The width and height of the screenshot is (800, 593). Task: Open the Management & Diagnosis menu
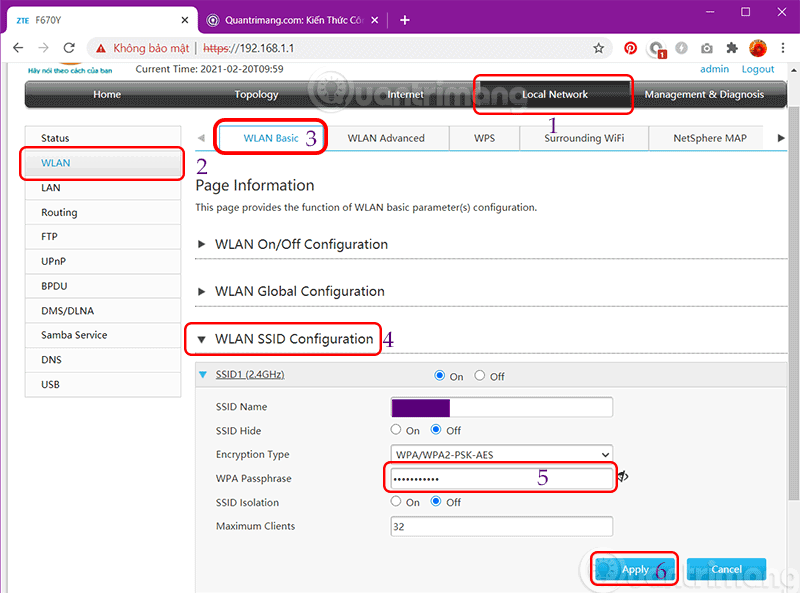pyautogui.click(x=704, y=94)
